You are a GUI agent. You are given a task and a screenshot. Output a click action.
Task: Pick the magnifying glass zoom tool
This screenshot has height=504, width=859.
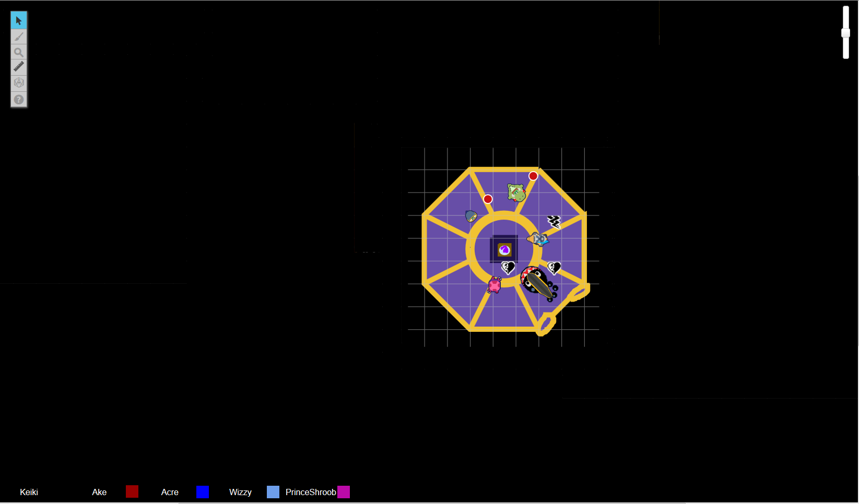tap(19, 52)
